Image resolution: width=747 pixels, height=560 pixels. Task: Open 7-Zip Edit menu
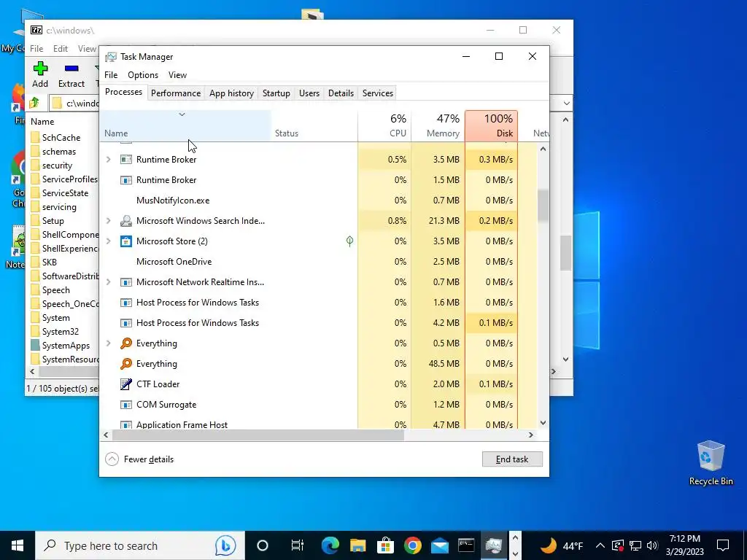click(x=61, y=49)
